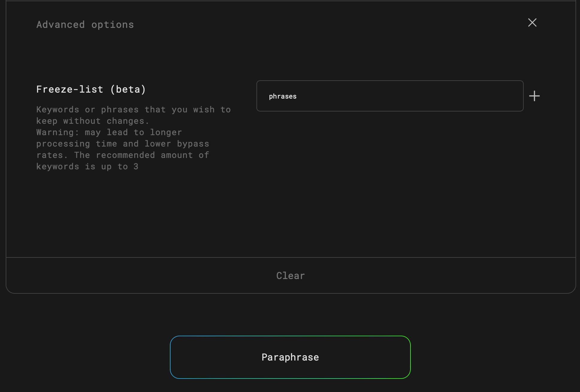Focus the Freeze-list keyword text box
The image size is (580, 392).
389,96
